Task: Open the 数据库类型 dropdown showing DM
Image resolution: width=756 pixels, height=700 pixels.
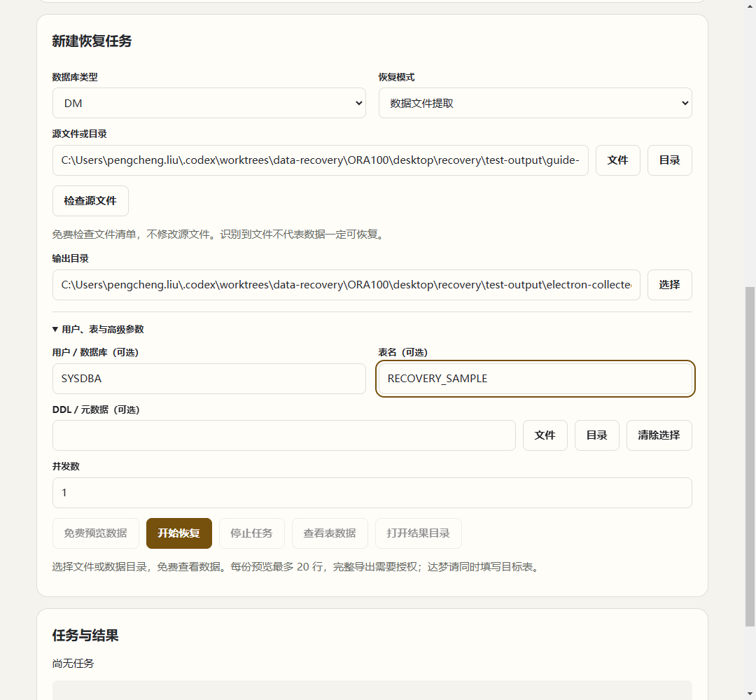Action: pos(209,103)
